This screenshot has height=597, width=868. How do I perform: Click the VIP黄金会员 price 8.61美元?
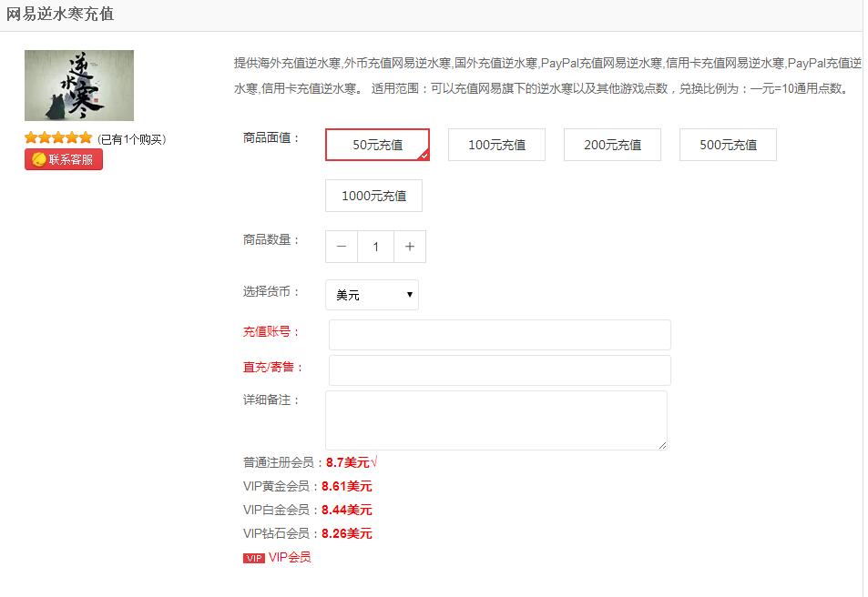pos(346,486)
